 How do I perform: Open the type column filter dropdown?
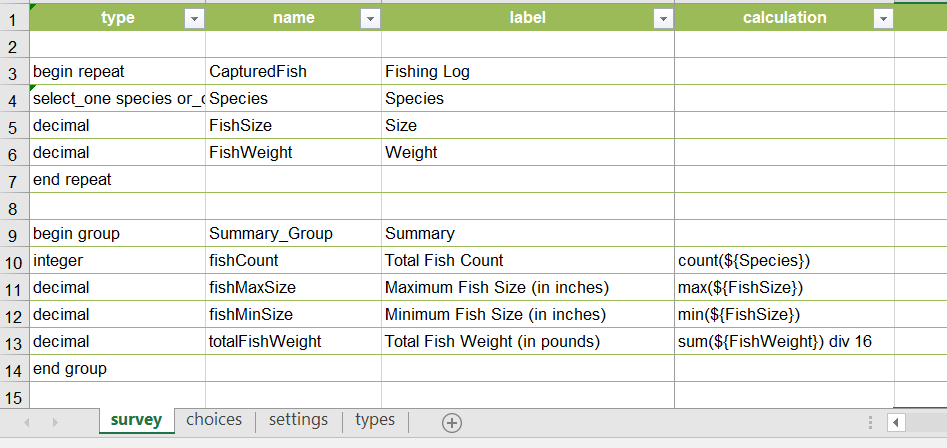[x=194, y=19]
